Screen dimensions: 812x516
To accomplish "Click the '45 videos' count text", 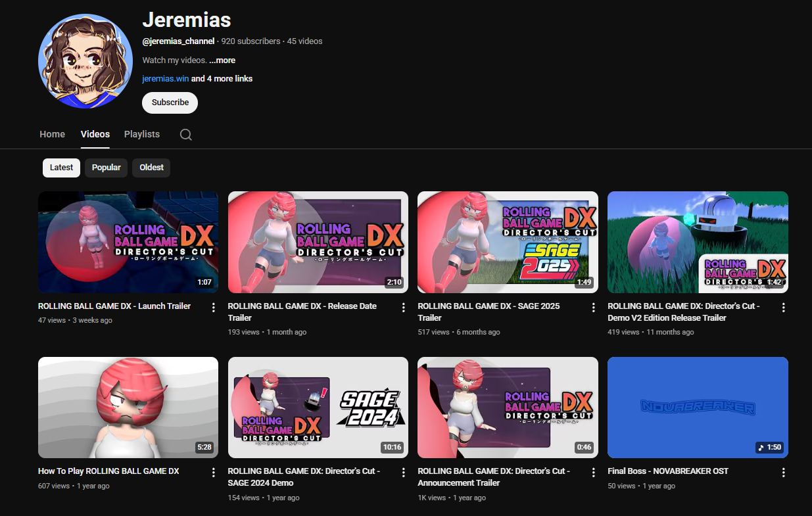I will pyautogui.click(x=304, y=41).
